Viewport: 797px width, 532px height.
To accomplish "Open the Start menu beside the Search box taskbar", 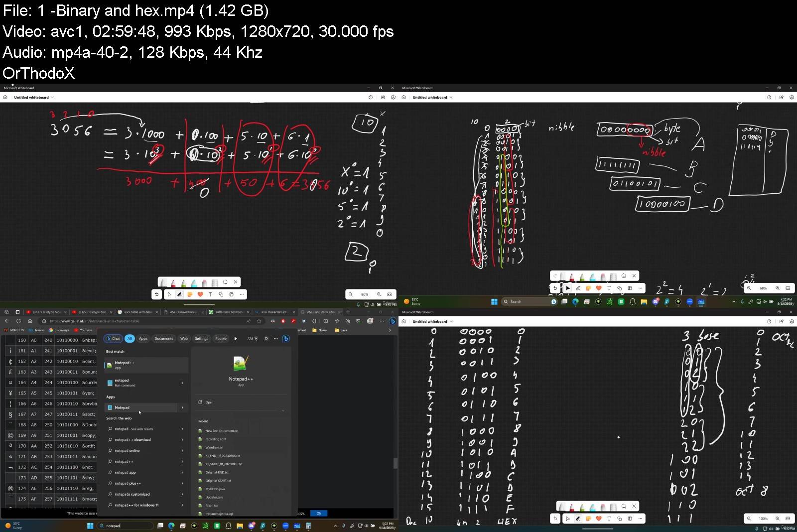I will [x=494, y=301].
